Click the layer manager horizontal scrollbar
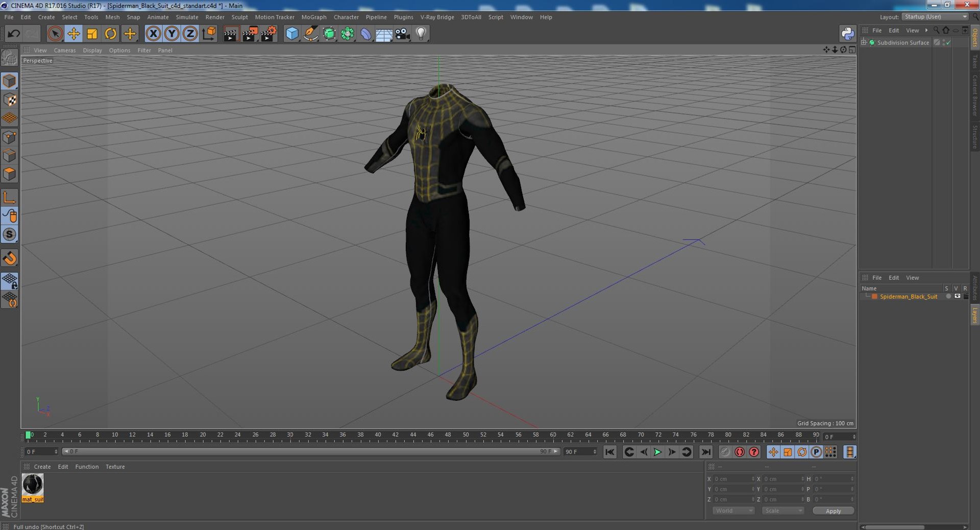 (x=895, y=527)
